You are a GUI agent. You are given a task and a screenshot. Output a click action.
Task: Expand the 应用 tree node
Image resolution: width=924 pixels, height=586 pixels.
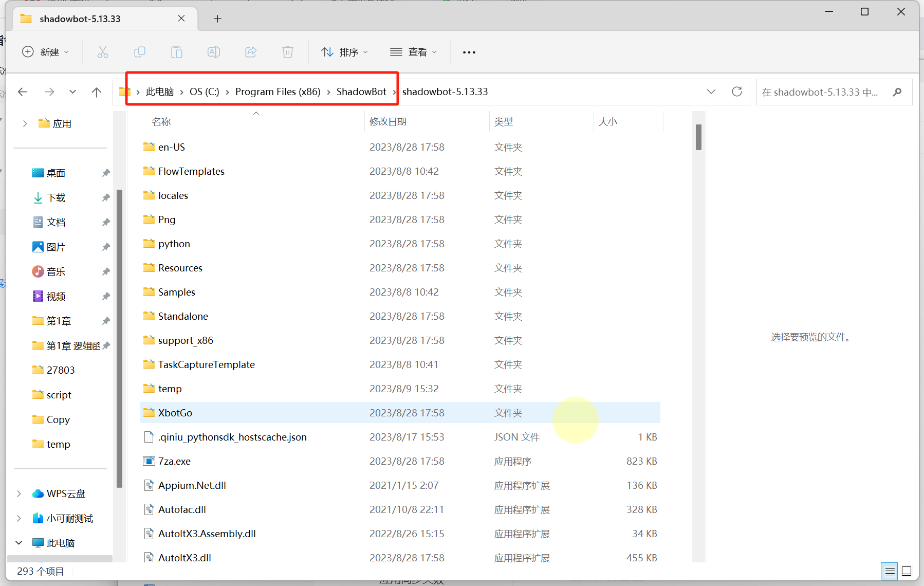25,123
